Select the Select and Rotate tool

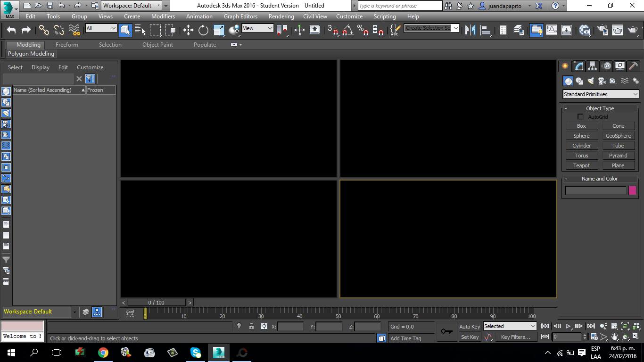pyautogui.click(x=203, y=30)
